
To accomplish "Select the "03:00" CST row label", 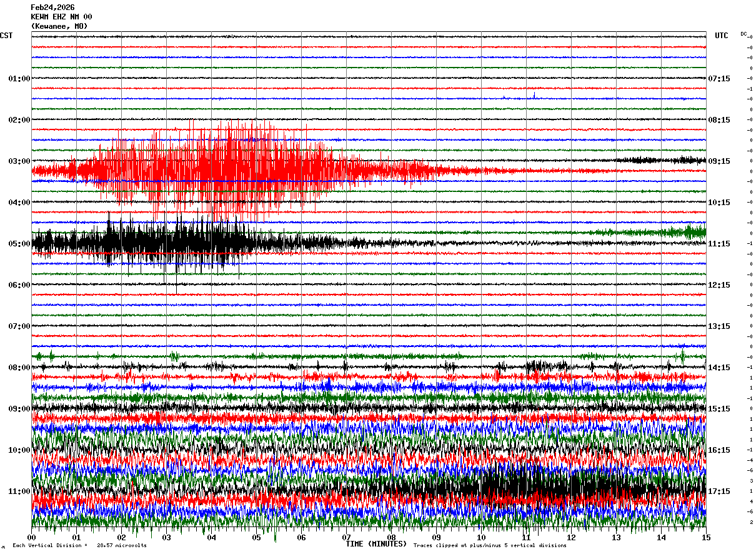I will pos(19,161).
